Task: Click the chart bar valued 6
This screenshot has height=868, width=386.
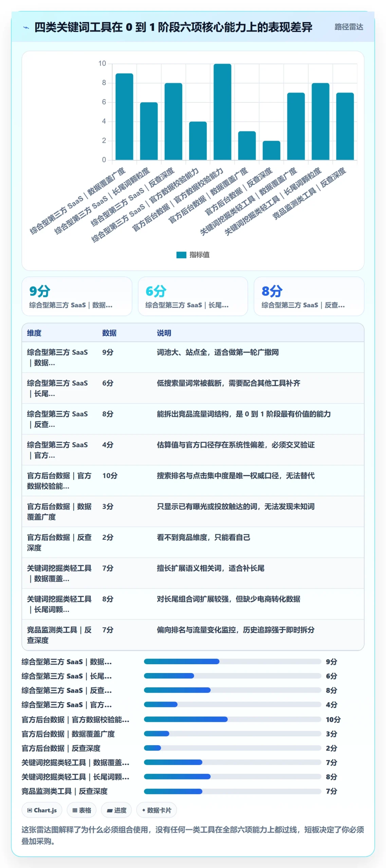Action: pos(149,131)
